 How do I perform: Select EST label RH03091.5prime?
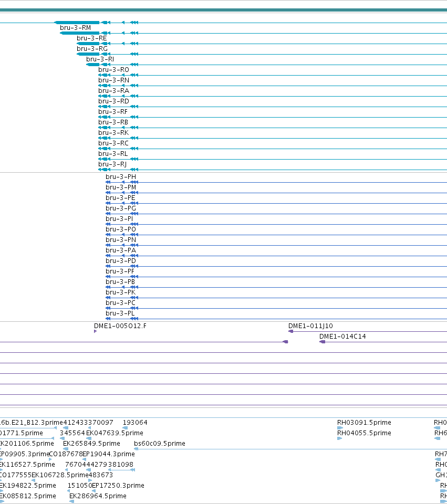point(365,423)
